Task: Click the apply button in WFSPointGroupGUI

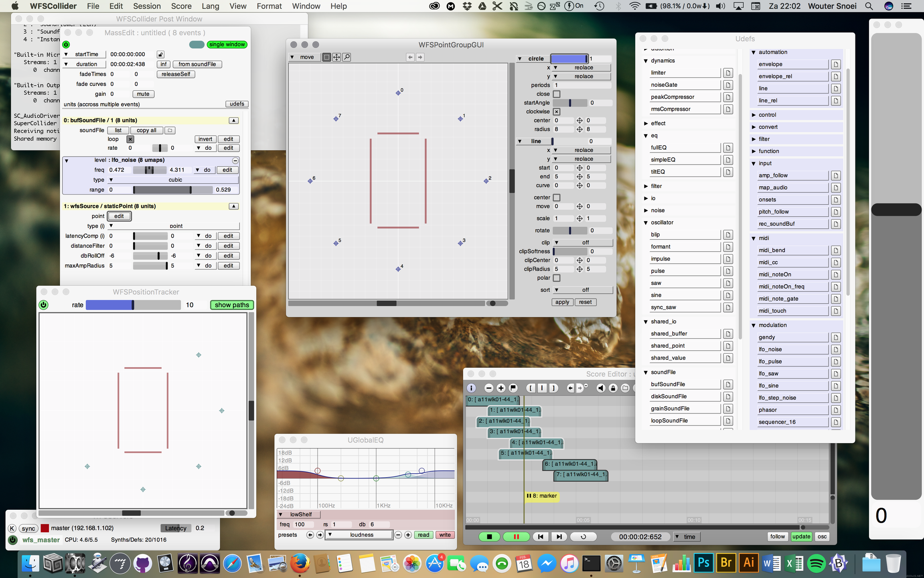Action: click(562, 302)
